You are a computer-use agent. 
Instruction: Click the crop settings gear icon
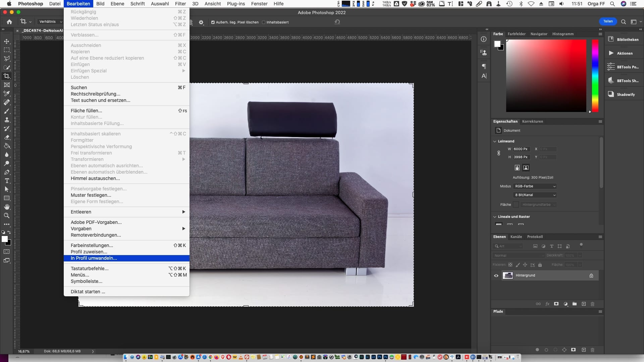click(x=201, y=22)
